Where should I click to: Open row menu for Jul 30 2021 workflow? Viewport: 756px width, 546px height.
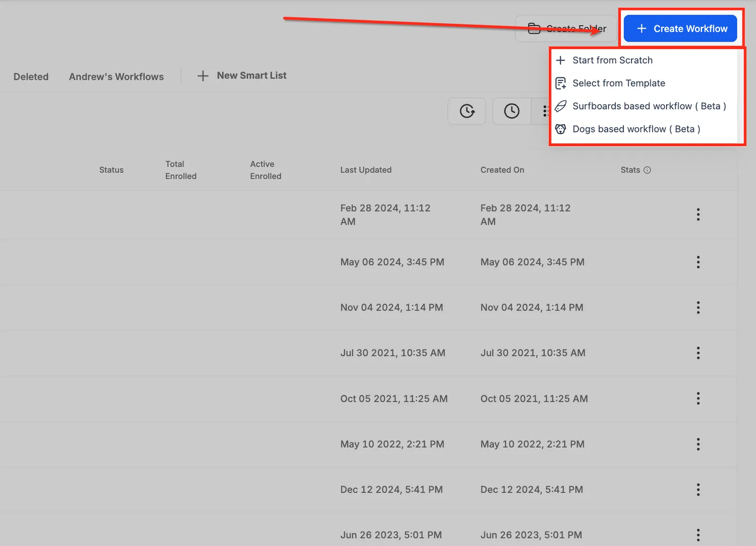[x=698, y=353]
